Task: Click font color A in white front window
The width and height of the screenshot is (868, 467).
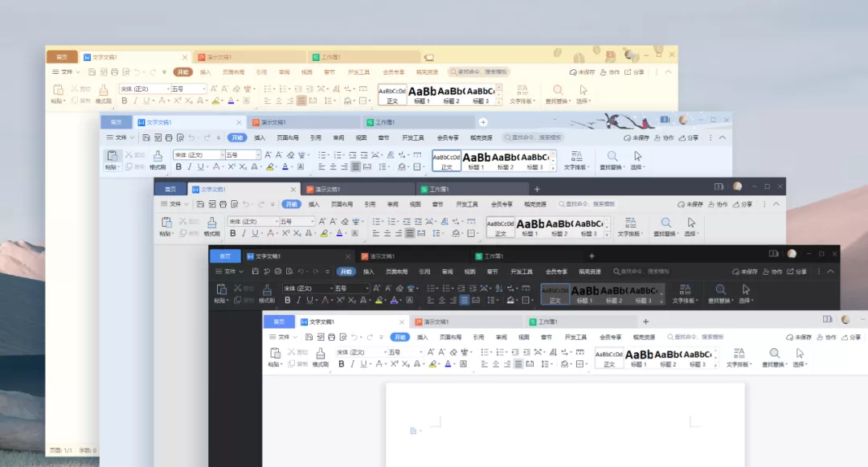Action: [448, 364]
